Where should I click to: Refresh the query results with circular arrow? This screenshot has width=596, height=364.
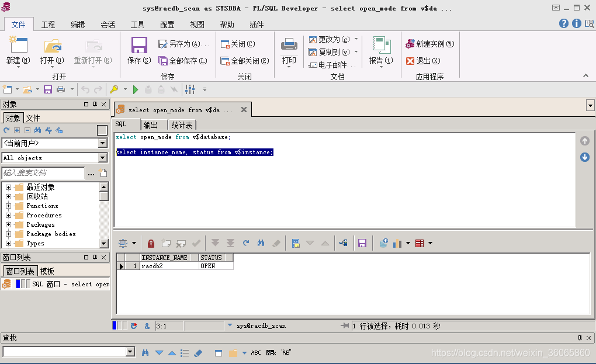[x=245, y=242]
